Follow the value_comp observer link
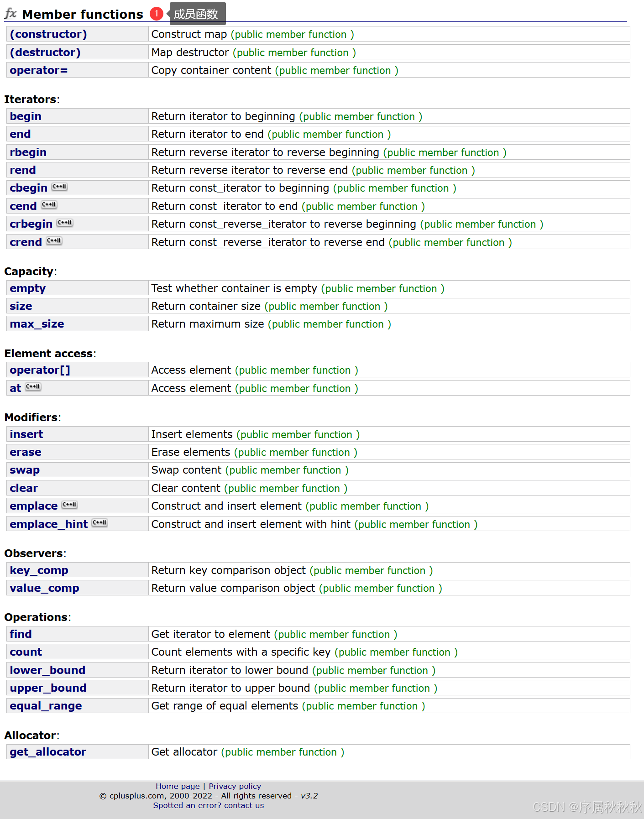 (44, 588)
